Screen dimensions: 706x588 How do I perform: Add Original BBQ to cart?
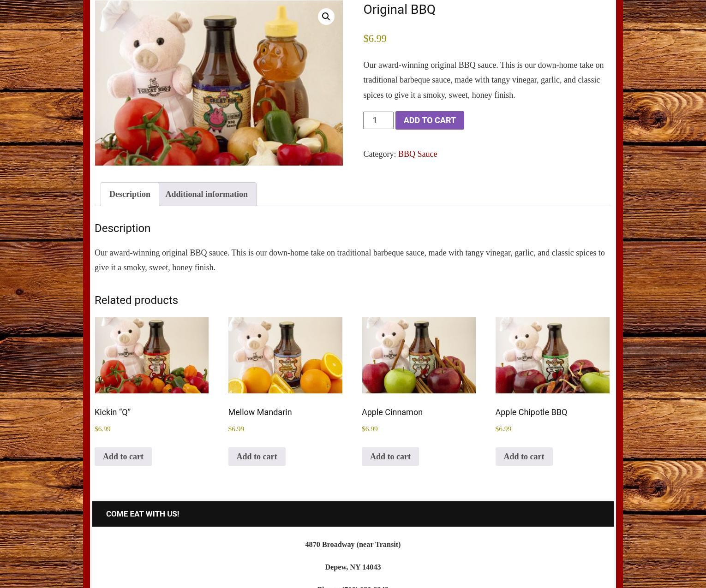click(430, 120)
